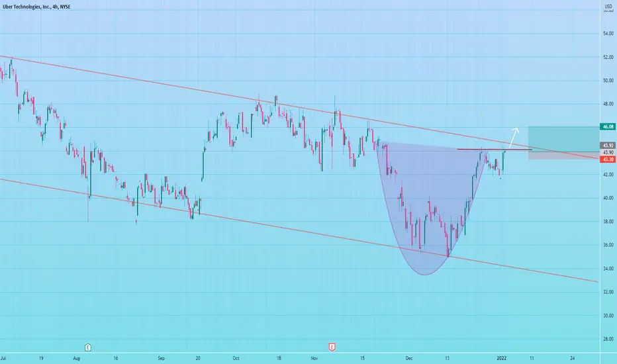Image resolution: width=617 pixels, height=364 pixels.
Task: Click the 52.00 price axis label
Action: (608, 58)
